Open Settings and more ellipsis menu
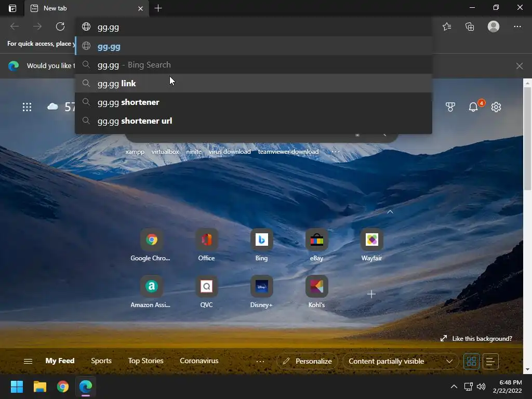Viewport: 532px width, 399px height. pos(517,26)
